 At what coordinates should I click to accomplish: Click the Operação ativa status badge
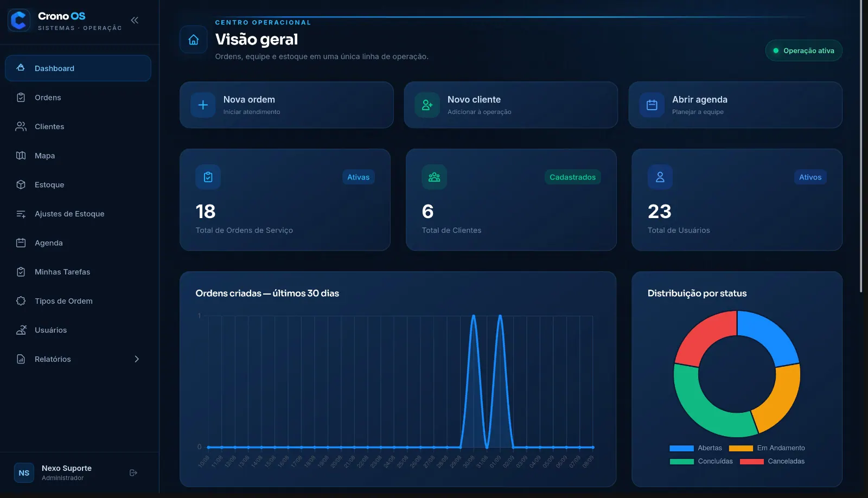click(x=803, y=50)
